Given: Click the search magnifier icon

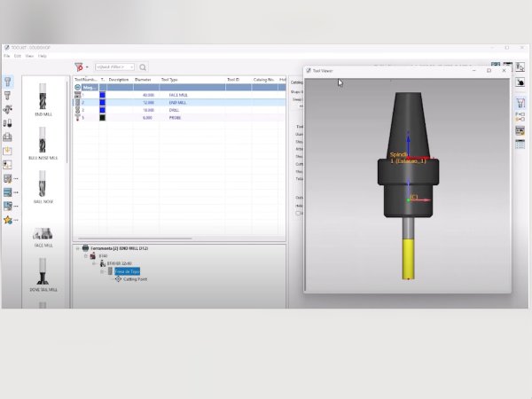Looking at the screenshot, I should click(x=143, y=67).
